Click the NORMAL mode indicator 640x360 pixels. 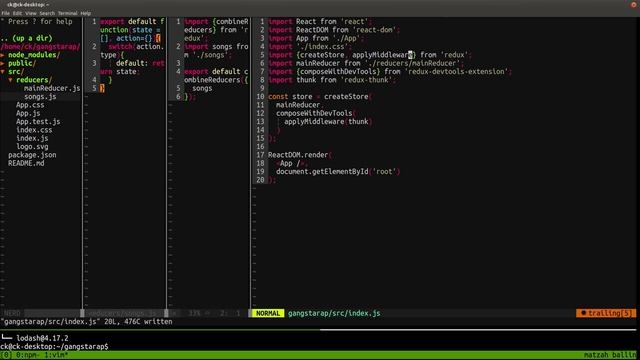(x=268, y=313)
